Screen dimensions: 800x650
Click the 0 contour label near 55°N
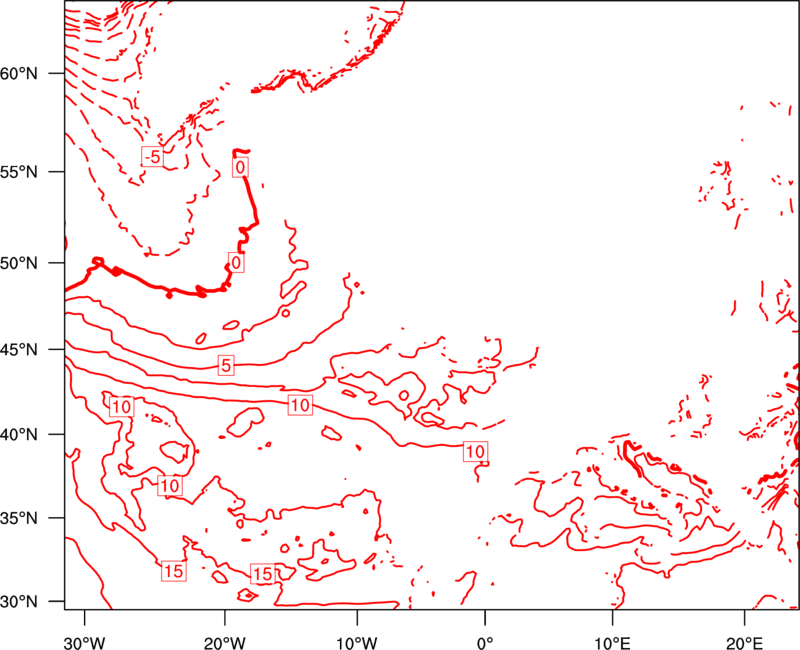click(240, 167)
